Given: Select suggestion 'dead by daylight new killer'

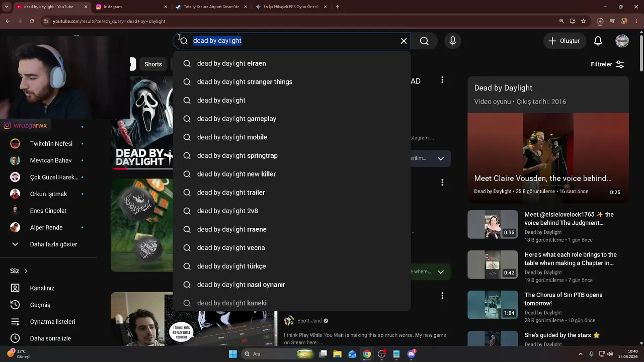Looking at the screenshot, I should point(292,174).
